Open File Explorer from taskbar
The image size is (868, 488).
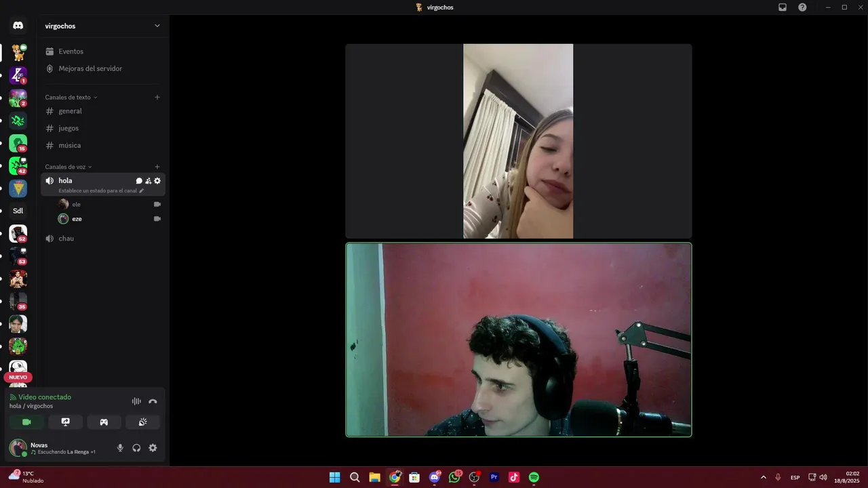(374, 477)
